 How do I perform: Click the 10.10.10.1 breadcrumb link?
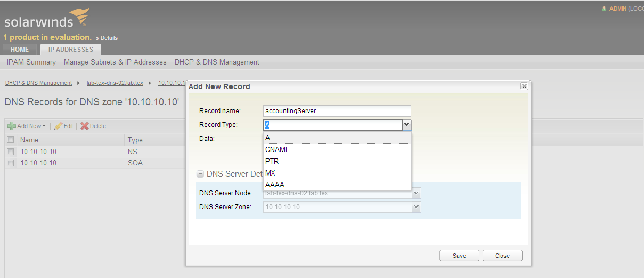(x=172, y=83)
